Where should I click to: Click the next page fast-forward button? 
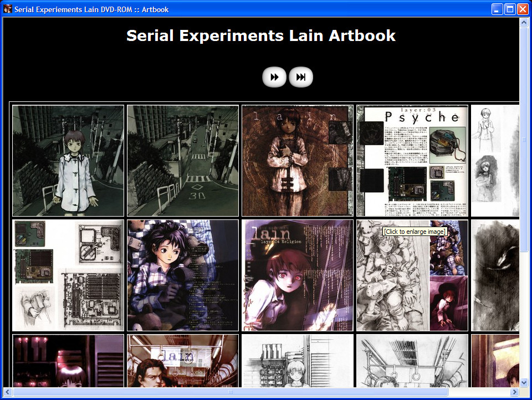[x=274, y=78]
